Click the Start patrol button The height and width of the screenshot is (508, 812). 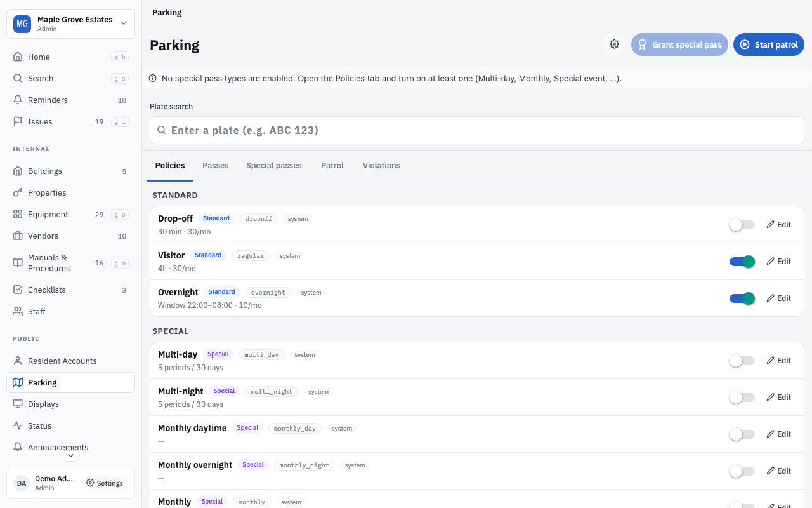tap(769, 44)
